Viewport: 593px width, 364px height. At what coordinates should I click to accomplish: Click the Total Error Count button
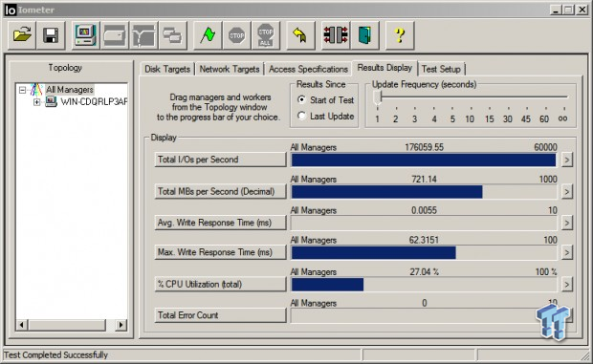(x=220, y=315)
